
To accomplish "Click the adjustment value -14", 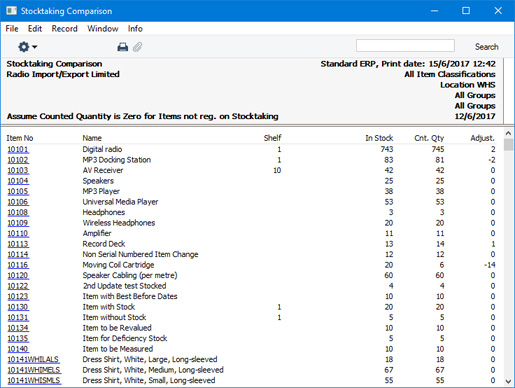I will tap(490, 265).
